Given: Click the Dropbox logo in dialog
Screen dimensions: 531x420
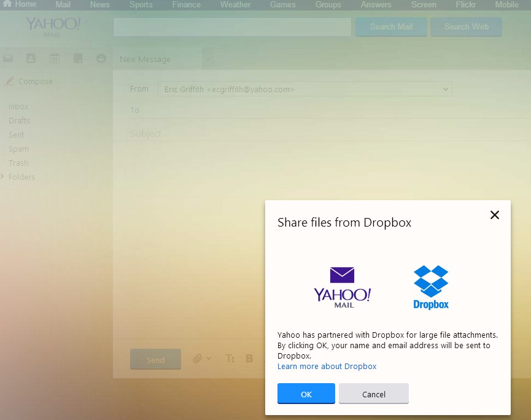Looking at the screenshot, I should click(431, 287).
